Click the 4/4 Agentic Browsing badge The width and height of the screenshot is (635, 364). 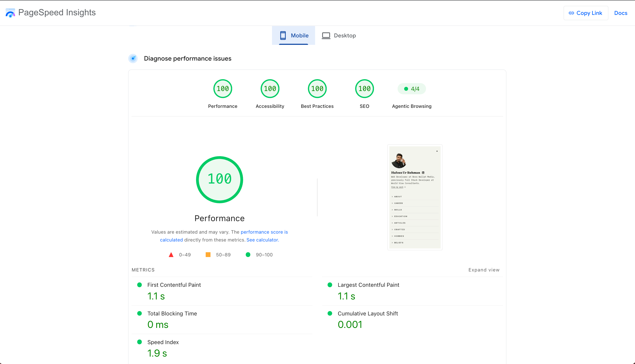[412, 89]
